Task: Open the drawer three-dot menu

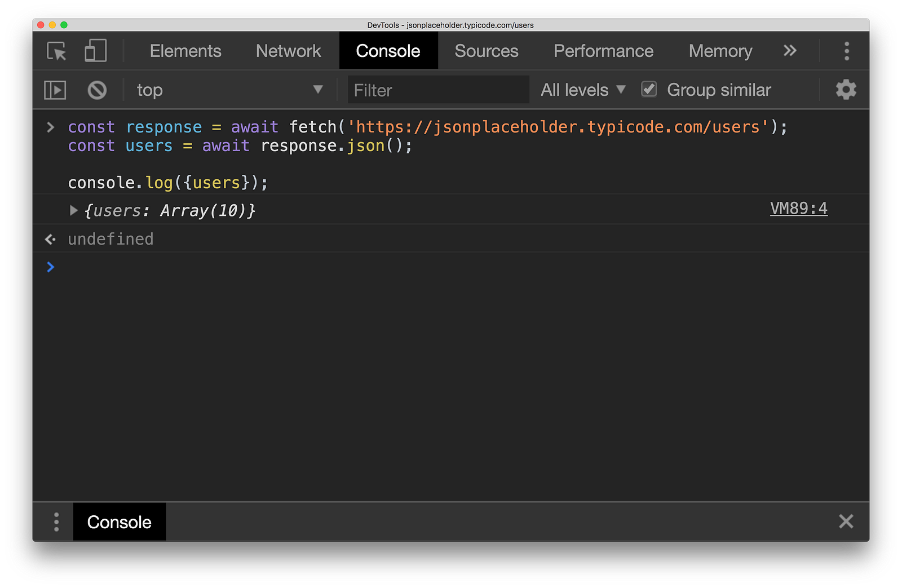Action: (x=56, y=522)
